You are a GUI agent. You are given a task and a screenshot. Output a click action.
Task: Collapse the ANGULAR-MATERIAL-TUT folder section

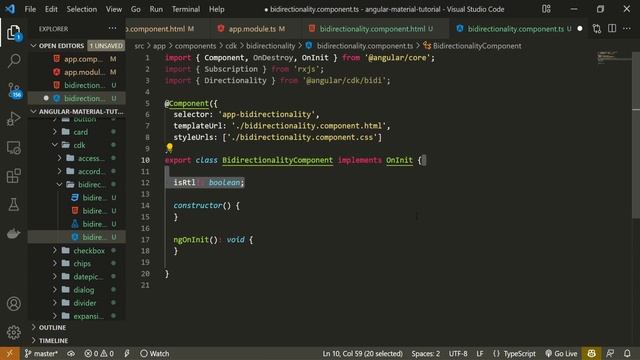[x=77, y=111]
